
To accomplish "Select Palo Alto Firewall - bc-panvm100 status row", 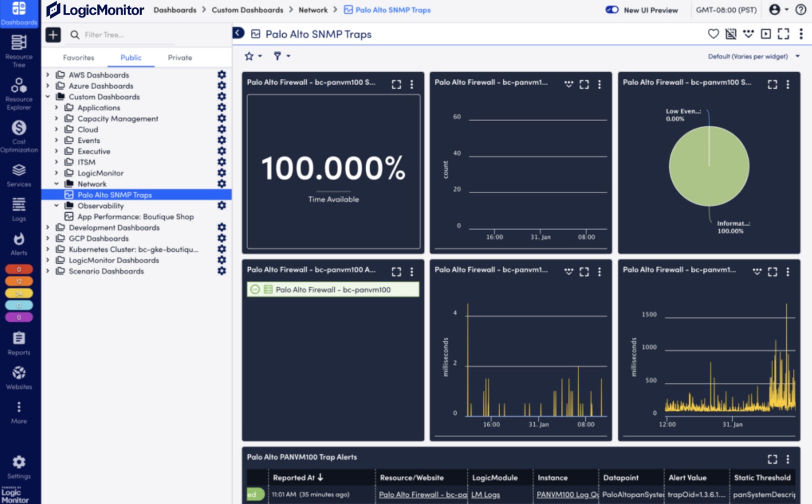I will coord(333,290).
